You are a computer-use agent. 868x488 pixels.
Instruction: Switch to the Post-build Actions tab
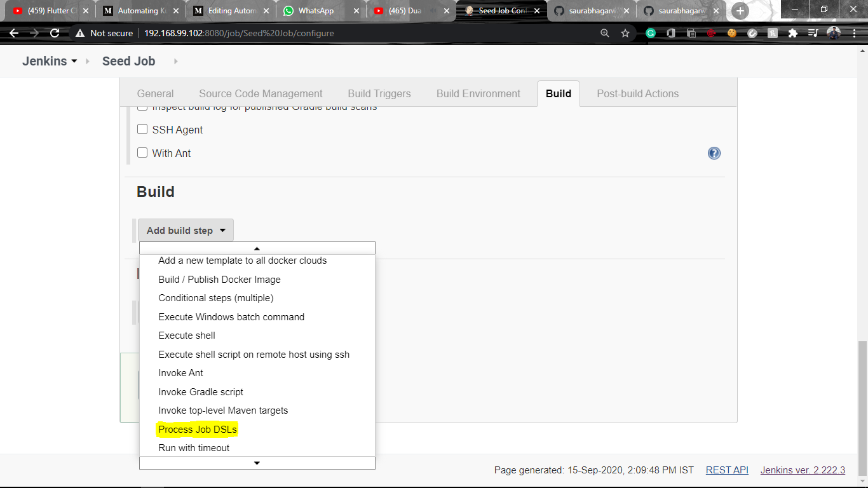pyautogui.click(x=637, y=93)
